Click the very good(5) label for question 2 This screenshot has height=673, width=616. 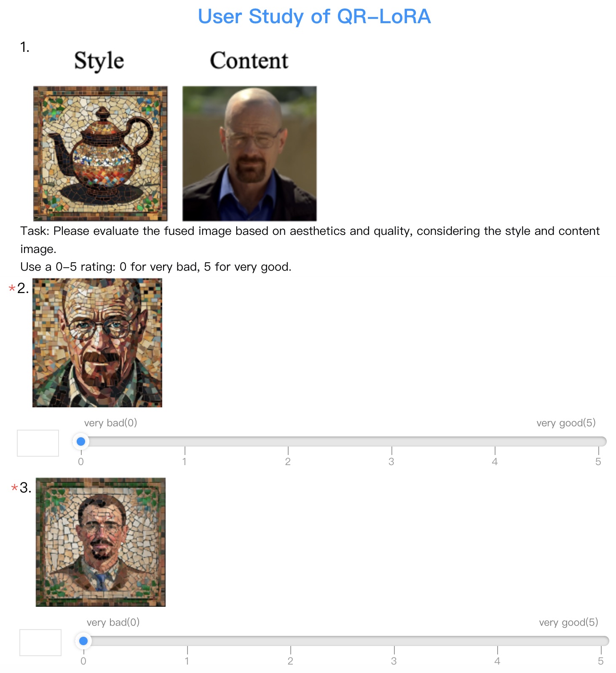pyautogui.click(x=566, y=423)
